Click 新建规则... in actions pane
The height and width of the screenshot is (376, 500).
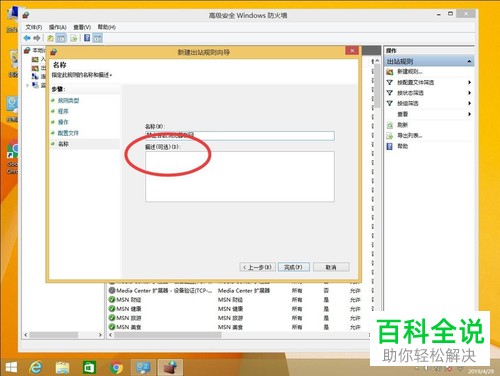(410, 72)
